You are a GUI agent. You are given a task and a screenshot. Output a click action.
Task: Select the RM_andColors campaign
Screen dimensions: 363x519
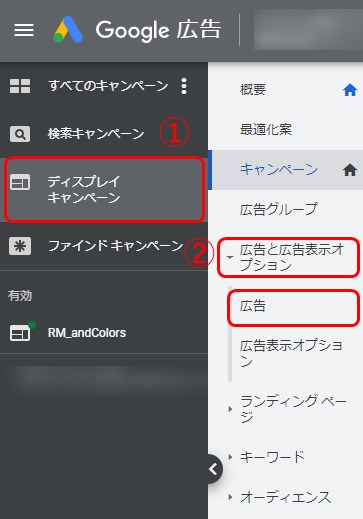tap(87, 333)
